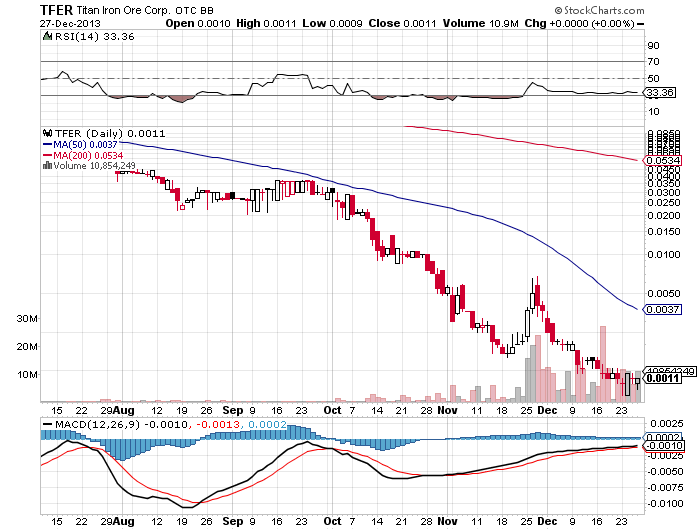Click the black MACD line swatch in the legend
The width and height of the screenshot is (700, 530).
(47, 424)
